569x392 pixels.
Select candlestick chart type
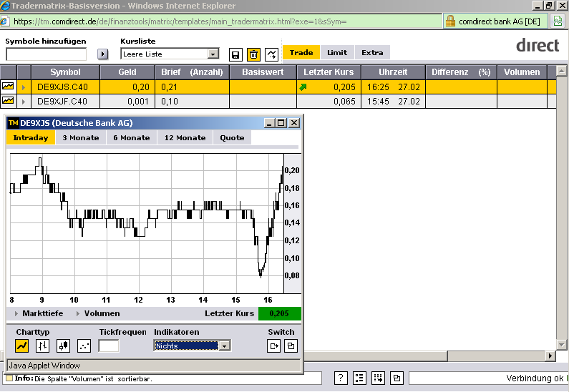[x=64, y=346]
